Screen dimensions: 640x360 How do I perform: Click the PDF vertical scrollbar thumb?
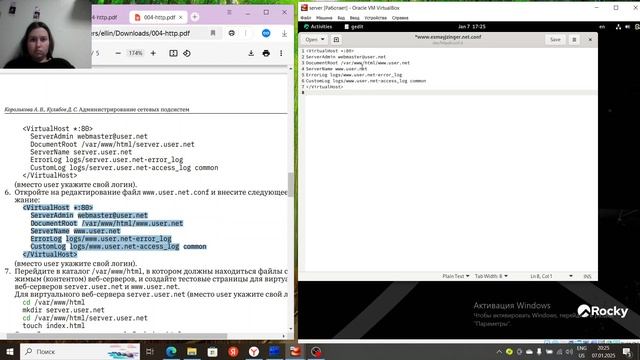click(291, 184)
